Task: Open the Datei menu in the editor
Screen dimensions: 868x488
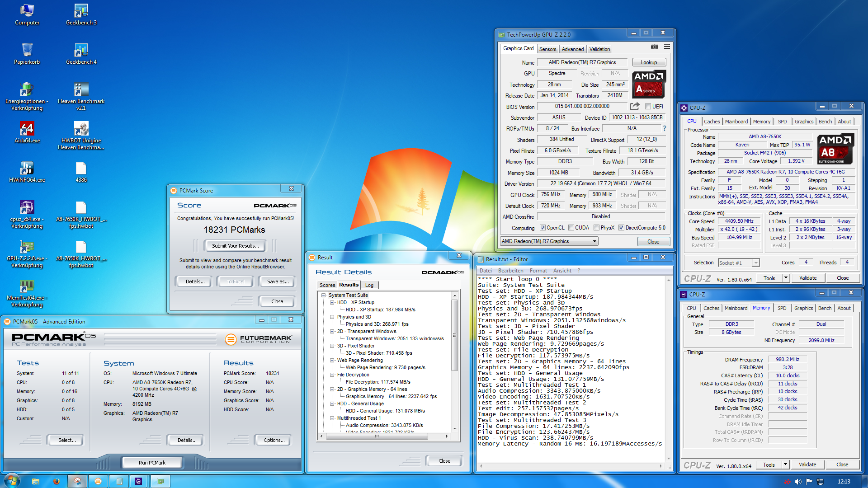Action: pyautogui.click(x=486, y=271)
